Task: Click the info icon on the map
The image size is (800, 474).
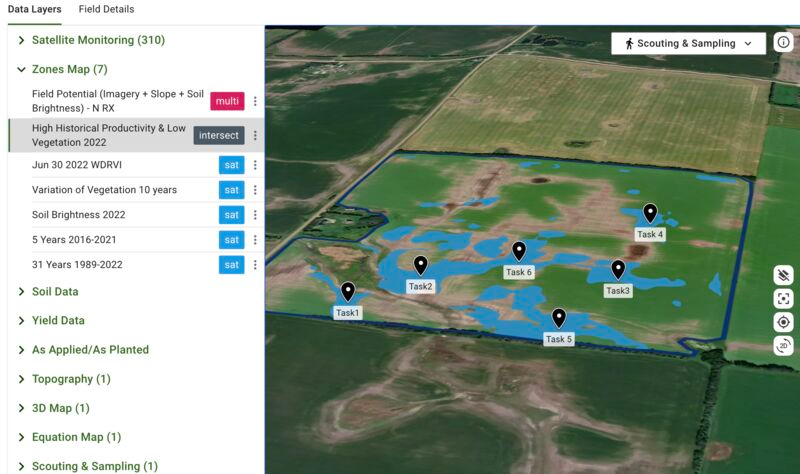Action: 783,43
